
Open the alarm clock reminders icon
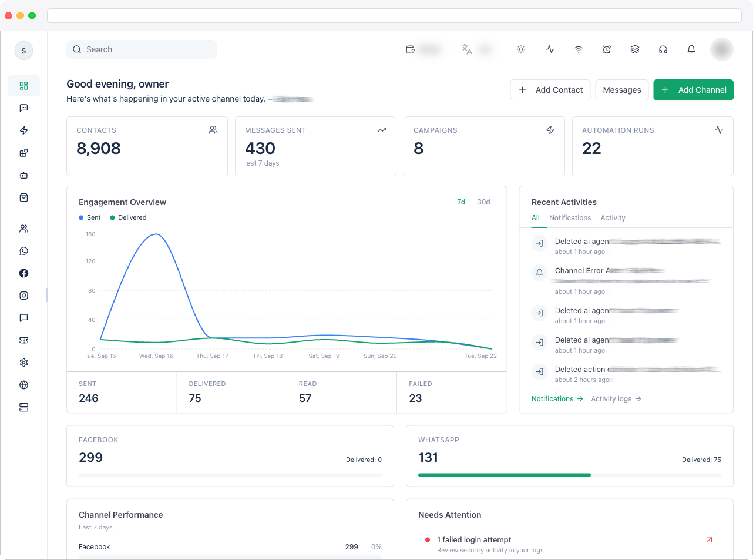[x=607, y=49]
